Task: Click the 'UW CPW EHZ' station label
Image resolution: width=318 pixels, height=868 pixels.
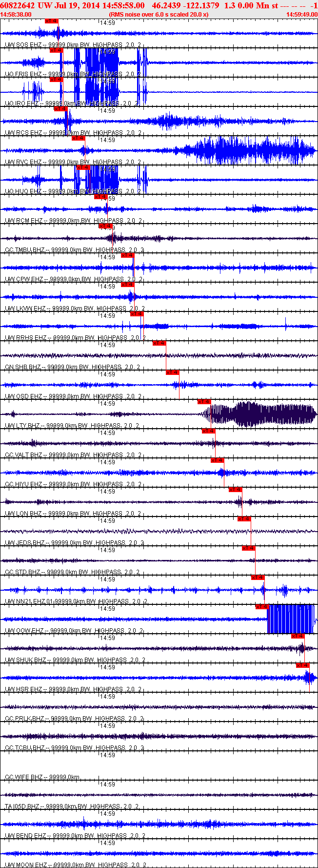Action: 23,279
